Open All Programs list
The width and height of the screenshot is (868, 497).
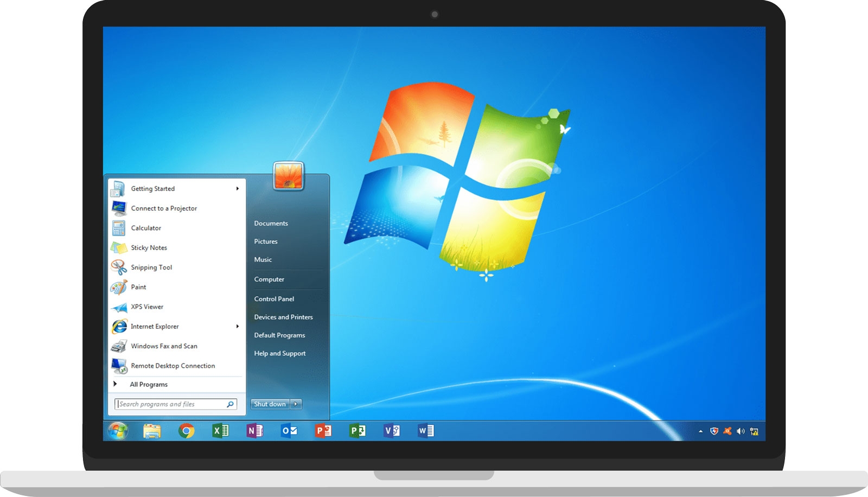pos(149,384)
